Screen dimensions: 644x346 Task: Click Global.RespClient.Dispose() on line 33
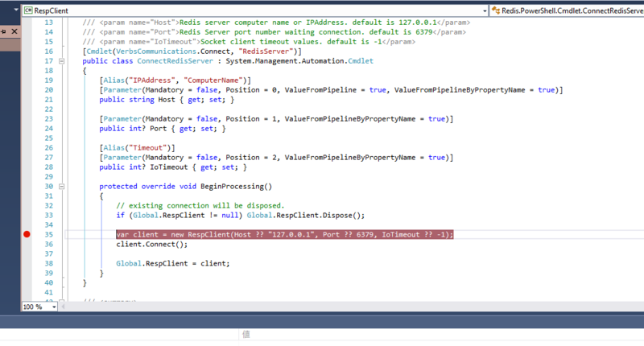[305, 216]
